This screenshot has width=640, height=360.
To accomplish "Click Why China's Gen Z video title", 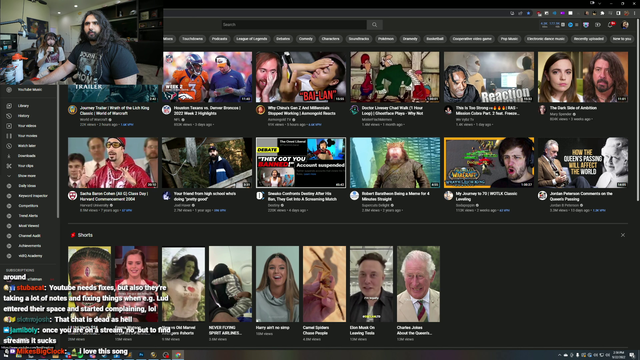I will pos(302,111).
